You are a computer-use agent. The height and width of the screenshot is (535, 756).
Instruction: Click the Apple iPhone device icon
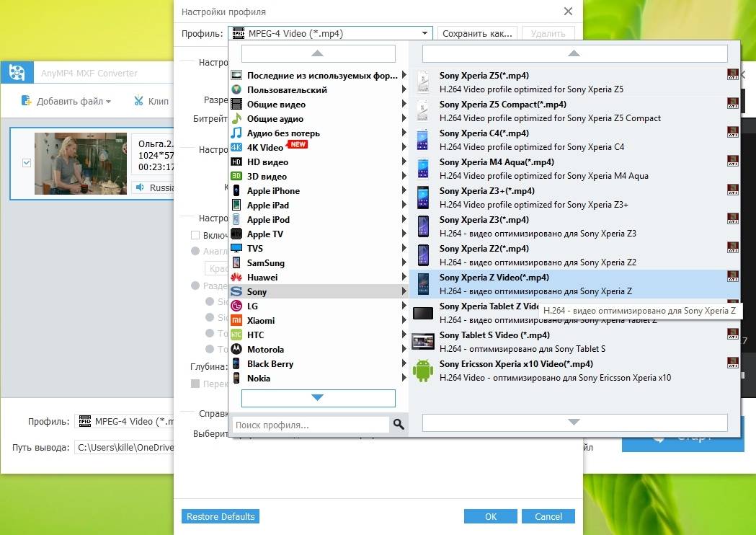pyautogui.click(x=236, y=190)
